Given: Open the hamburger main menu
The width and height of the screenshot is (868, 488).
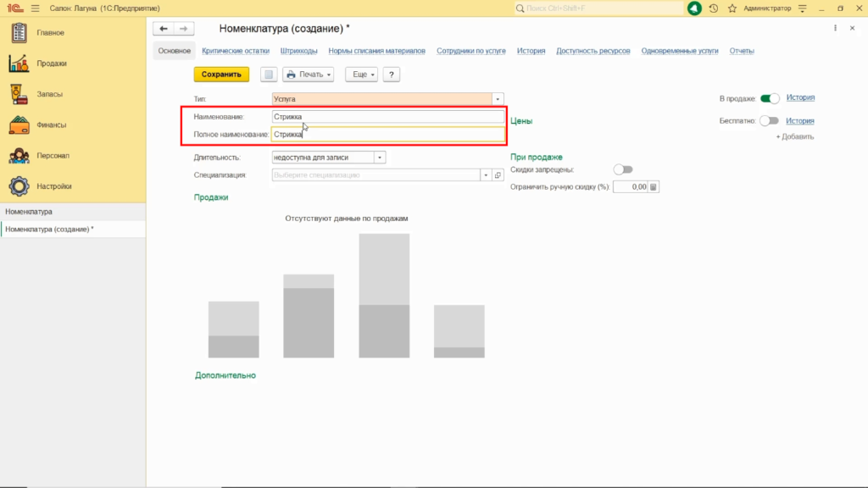Looking at the screenshot, I should 36,8.
